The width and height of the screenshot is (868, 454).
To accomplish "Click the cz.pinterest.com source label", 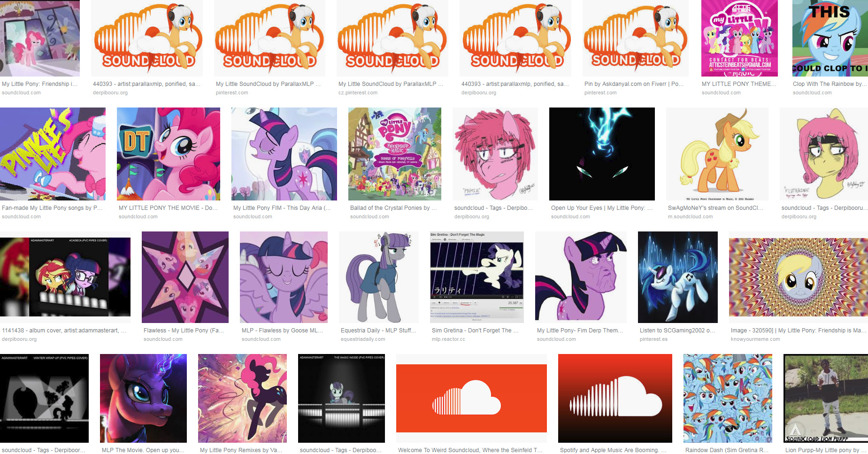I will pos(358,92).
